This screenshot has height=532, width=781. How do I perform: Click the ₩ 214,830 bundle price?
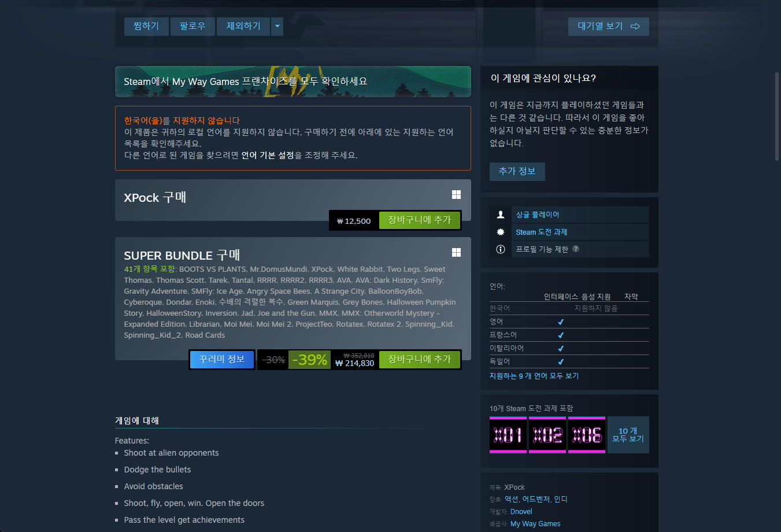coord(355,363)
